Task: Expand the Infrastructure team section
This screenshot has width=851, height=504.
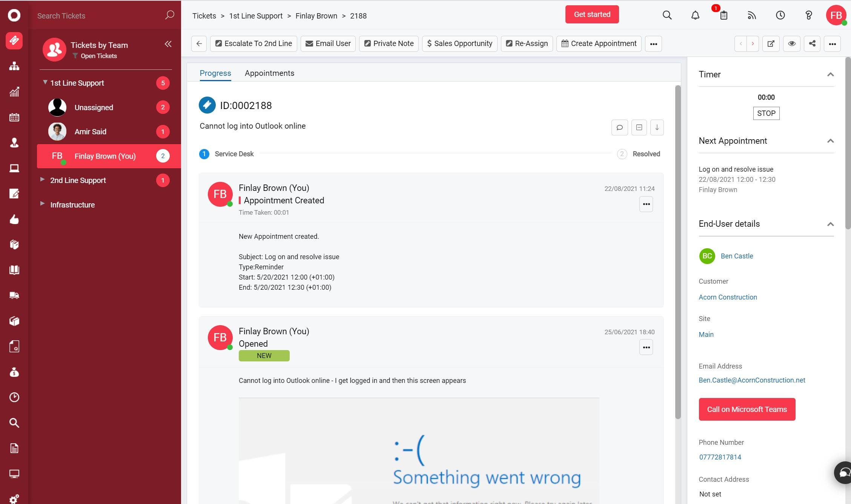Action: [x=43, y=204]
